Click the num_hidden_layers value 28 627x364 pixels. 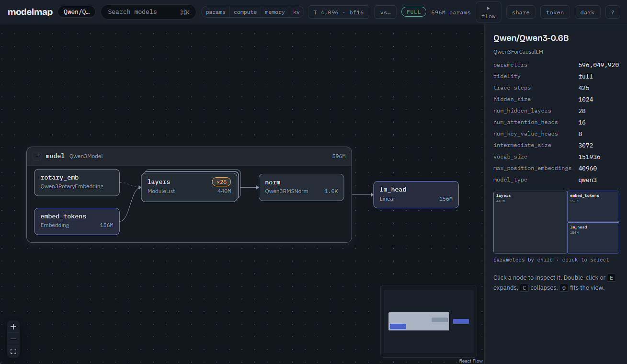pos(582,111)
